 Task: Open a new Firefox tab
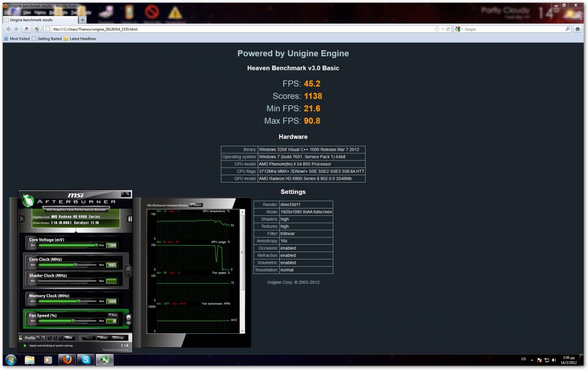tap(82, 20)
